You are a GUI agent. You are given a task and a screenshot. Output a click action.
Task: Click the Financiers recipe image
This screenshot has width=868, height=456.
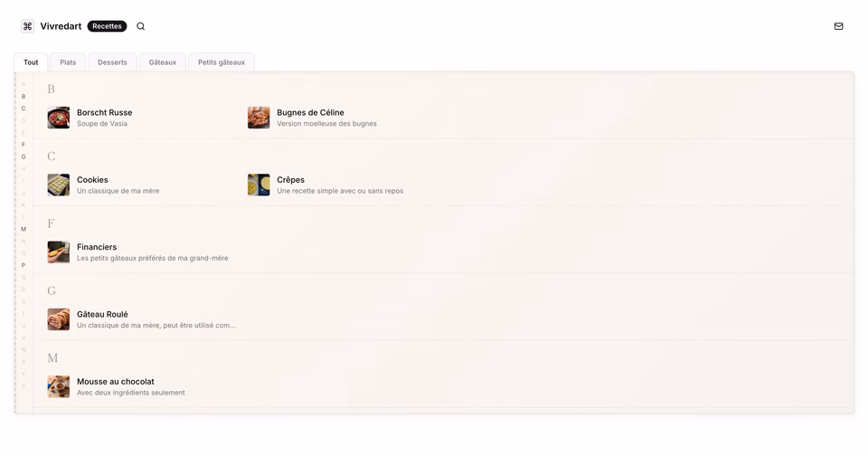59,252
